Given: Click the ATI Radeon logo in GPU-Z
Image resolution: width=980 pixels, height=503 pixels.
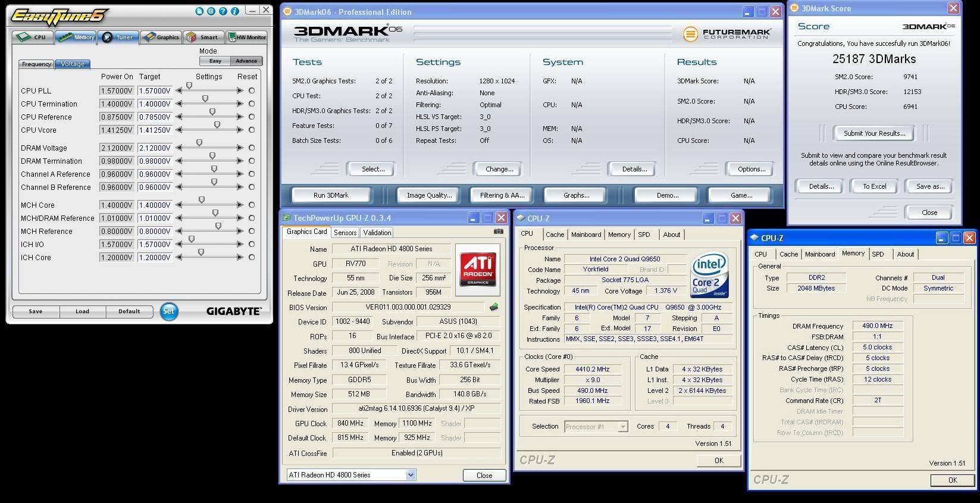Looking at the screenshot, I should (x=478, y=270).
